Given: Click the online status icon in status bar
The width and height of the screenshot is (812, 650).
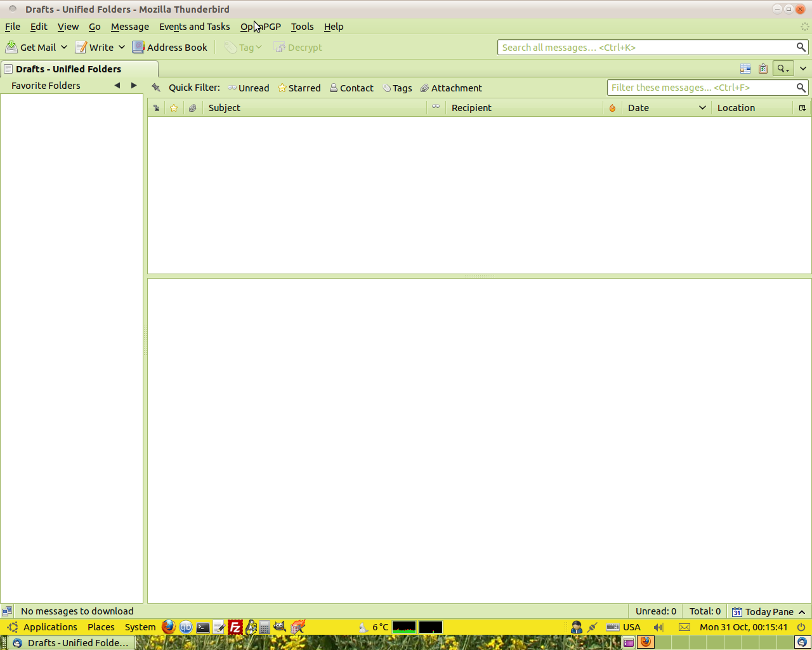Looking at the screenshot, I should point(7,611).
